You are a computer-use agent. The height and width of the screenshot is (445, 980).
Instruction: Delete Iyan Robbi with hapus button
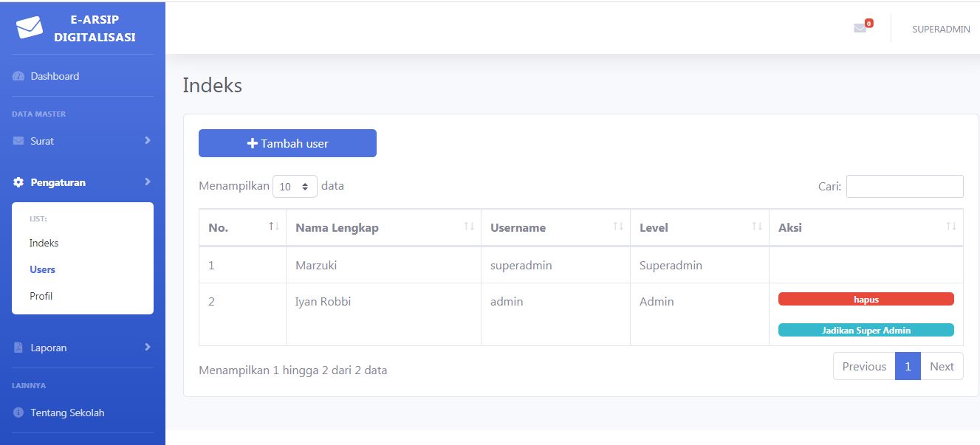pyautogui.click(x=866, y=299)
